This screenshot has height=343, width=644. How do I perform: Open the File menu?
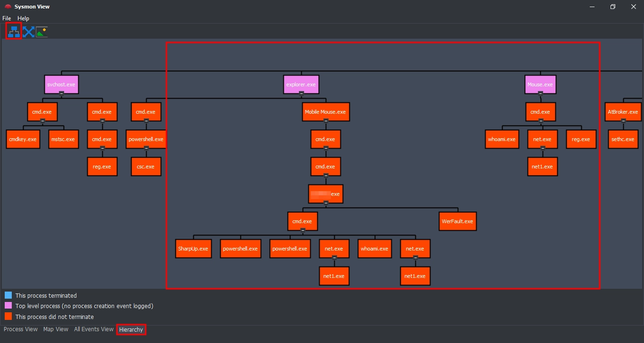point(7,18)
